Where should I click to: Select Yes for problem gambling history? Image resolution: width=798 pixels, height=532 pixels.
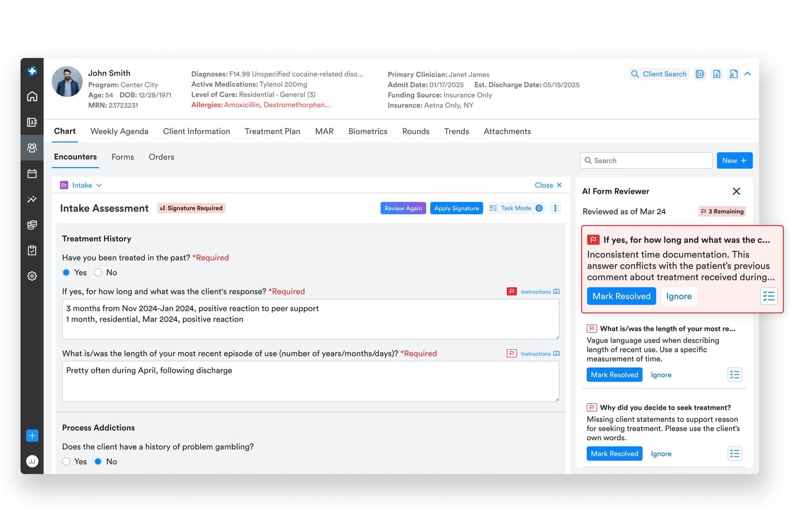(66, 462)
